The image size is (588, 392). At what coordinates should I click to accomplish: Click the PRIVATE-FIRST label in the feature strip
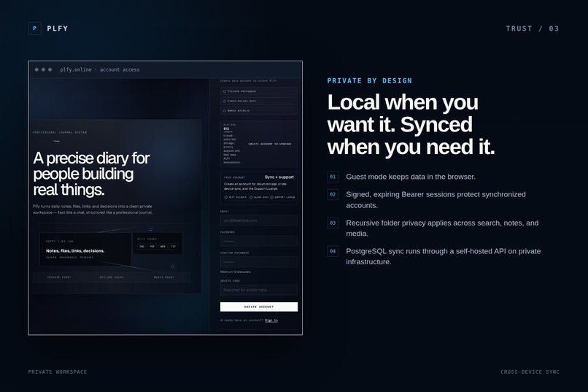(x=59, y=277)
